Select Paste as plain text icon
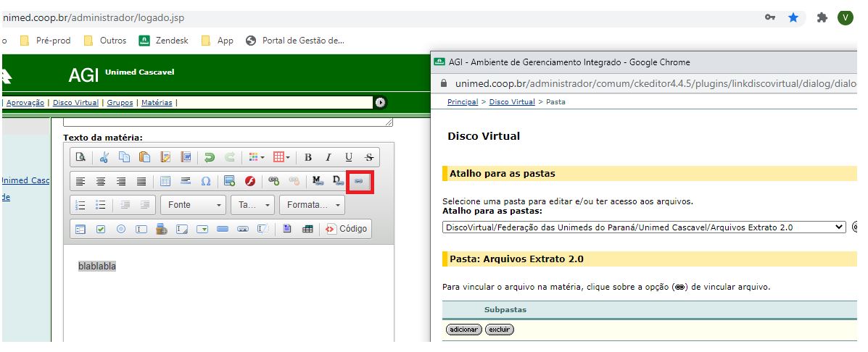This screenshot has height=352, width=868. [165, 157]
